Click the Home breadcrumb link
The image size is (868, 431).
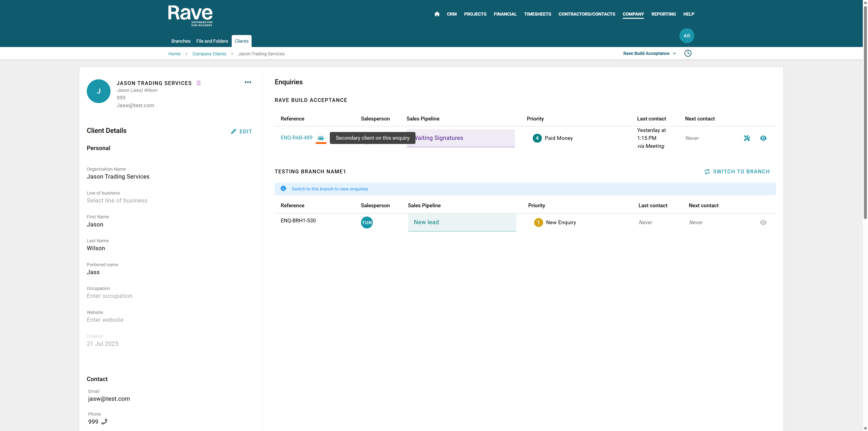point(174,54)
